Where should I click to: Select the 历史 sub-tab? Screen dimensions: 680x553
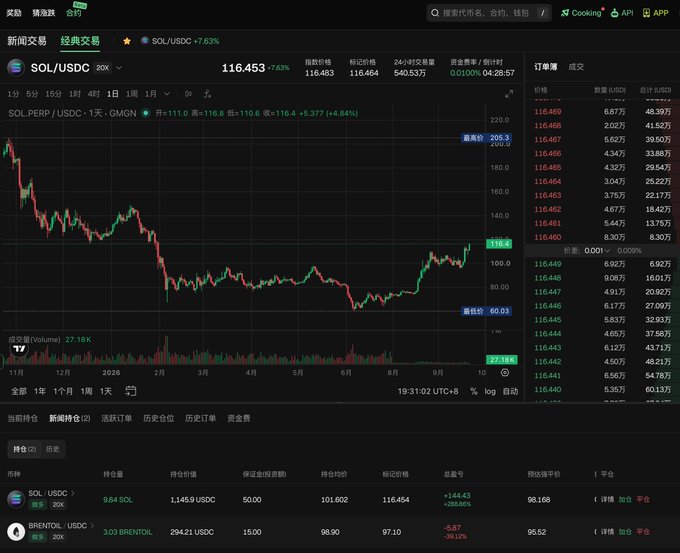pyautogui.click(x=52, y=449)
